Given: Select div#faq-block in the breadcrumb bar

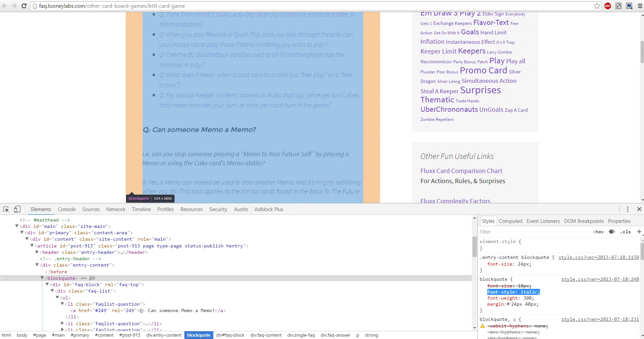Looking at the screenshot, I should coord(230,335).
